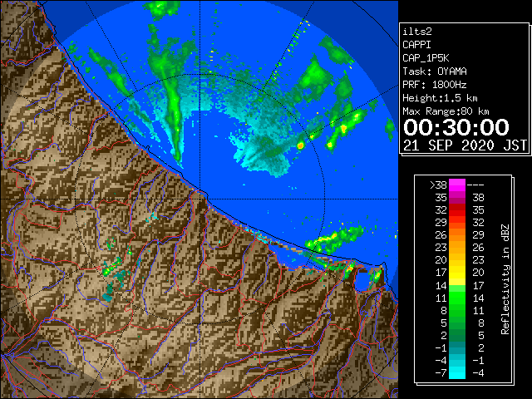Select the 'Height:1.5 km' line
Image resolution: width=532 pixels, height=399 pixels.
pos(440,98)
